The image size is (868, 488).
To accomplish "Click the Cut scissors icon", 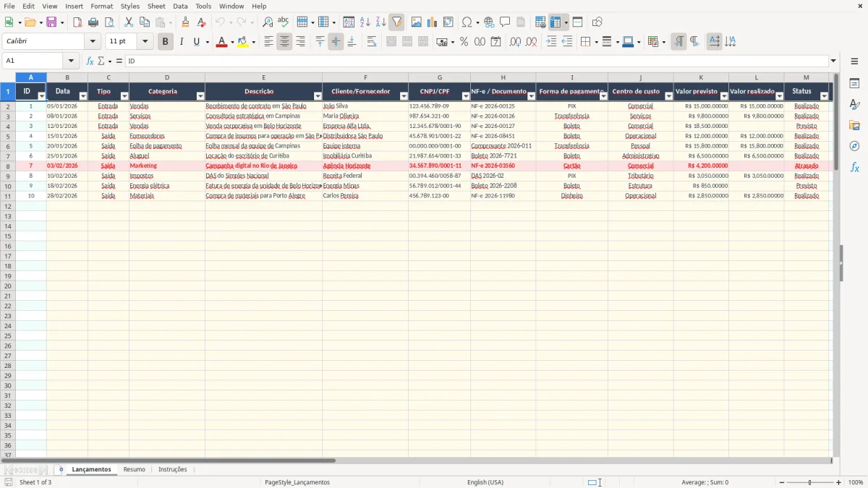I will [x=128, y=22].
